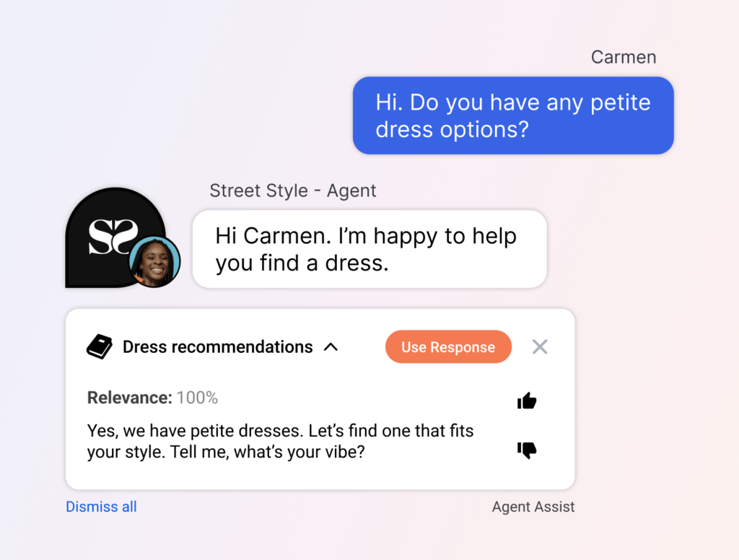Click the black SS Street Style logo

(108, 237)
